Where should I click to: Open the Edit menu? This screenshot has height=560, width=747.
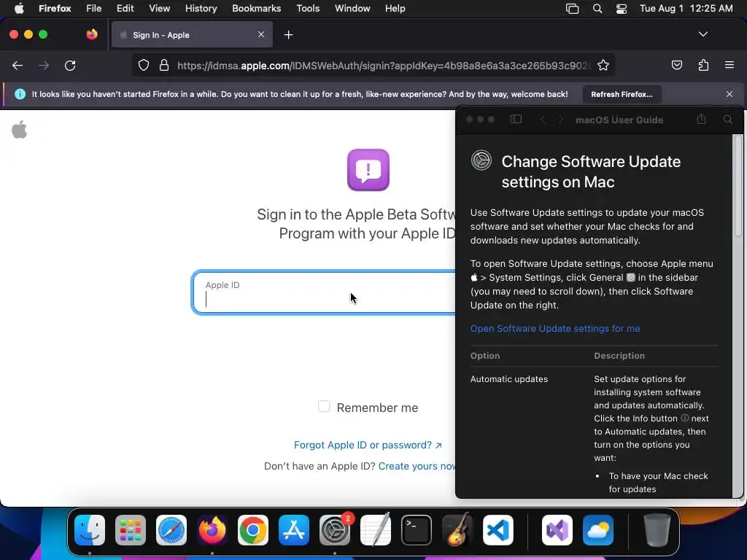[125, 9]
